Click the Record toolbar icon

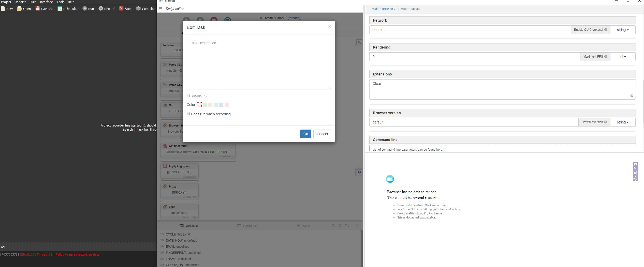click(101, 9)
